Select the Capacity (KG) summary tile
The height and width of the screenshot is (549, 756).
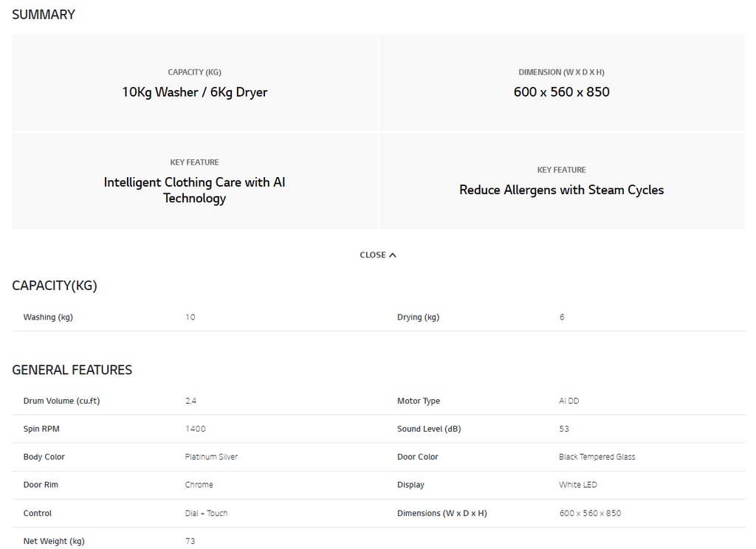pos(195,83)
